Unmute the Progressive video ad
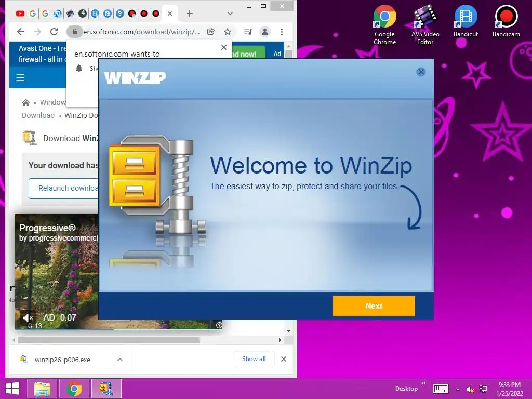The height and width of the screenshot is (399, 532). [28, 318]
